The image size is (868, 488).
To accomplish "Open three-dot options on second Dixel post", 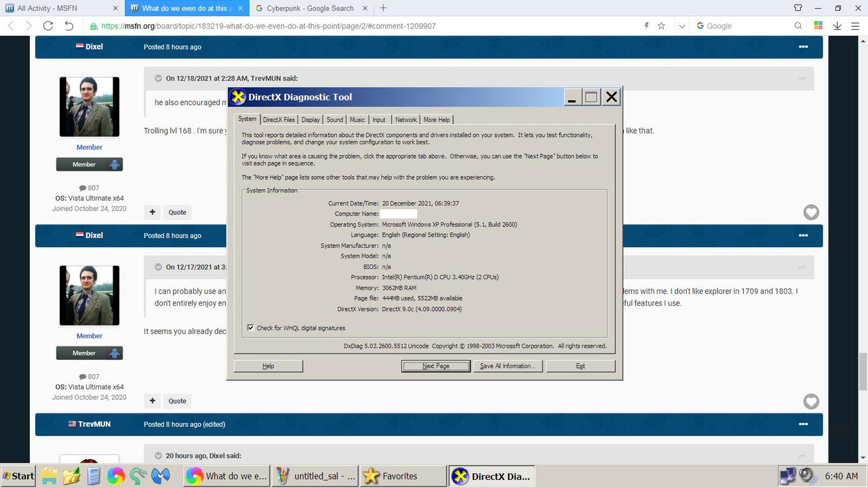I will coord(803,235).
